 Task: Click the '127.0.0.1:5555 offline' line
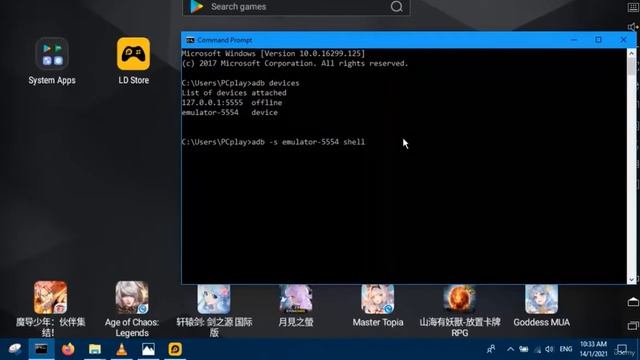(232, 102)
